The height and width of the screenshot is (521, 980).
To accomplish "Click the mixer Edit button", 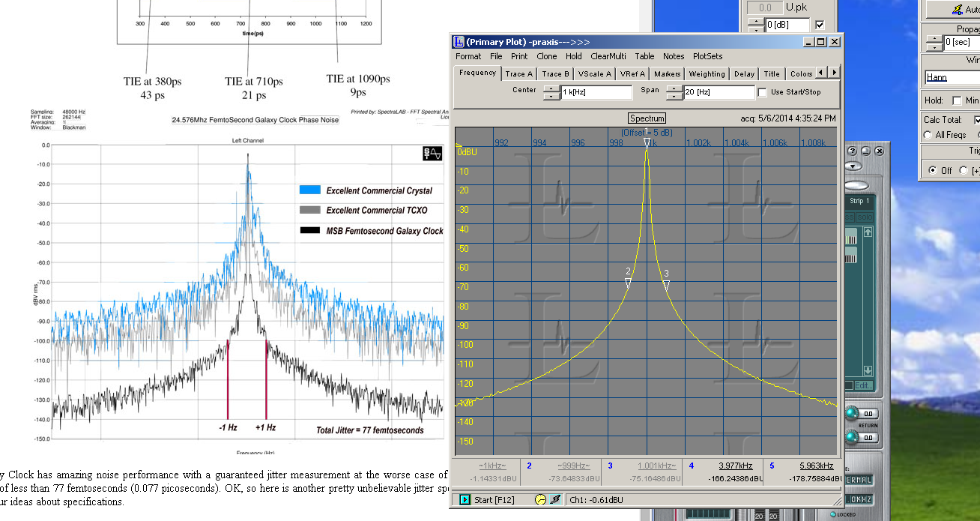I will point(864,385).
